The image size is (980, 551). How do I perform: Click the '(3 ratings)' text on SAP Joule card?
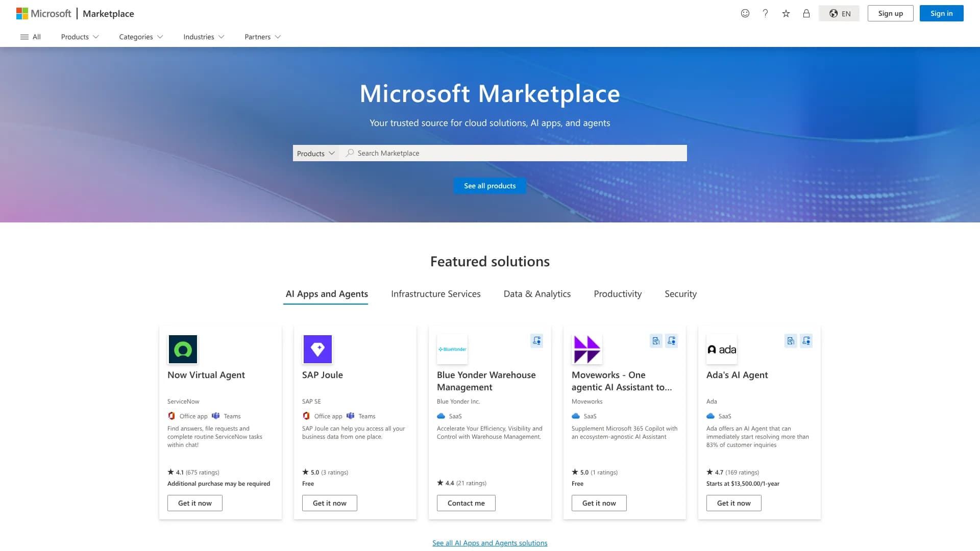coord(335,472)
